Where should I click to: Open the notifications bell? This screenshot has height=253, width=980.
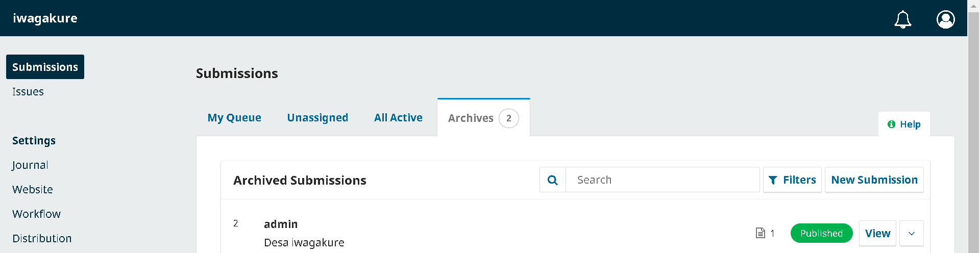[902, 19]
